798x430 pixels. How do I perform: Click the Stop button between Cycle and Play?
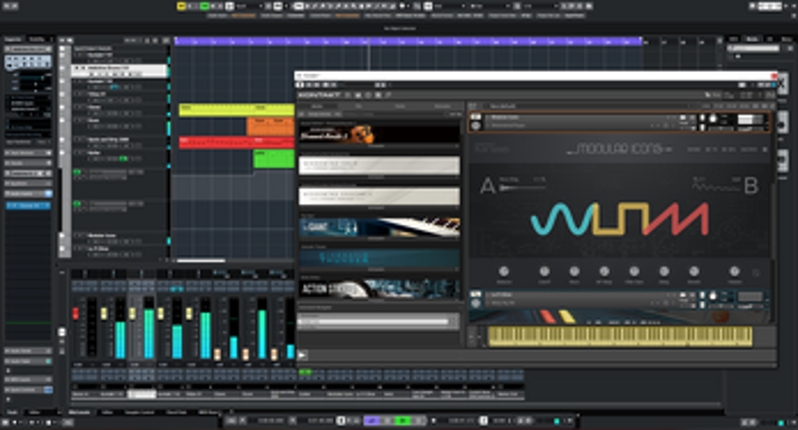pos(388,421)
